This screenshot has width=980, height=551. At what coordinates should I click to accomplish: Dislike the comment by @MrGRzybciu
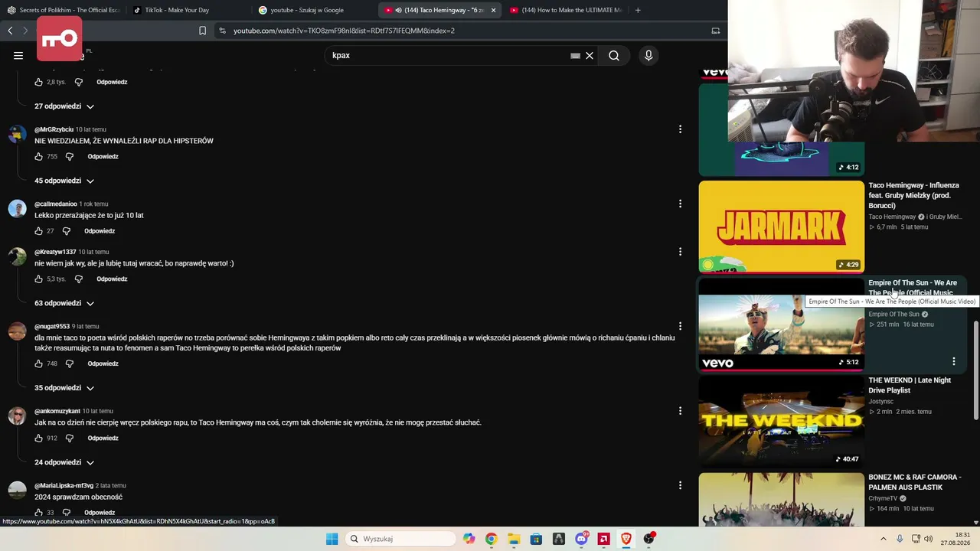69,156
